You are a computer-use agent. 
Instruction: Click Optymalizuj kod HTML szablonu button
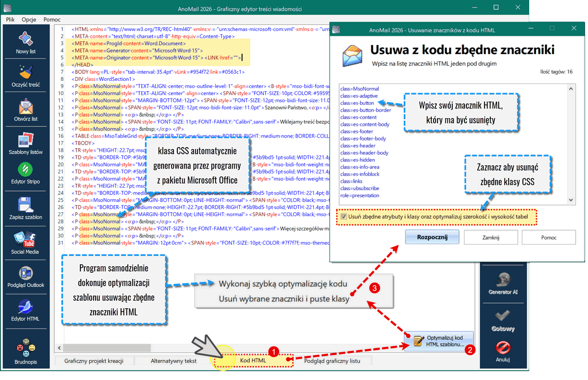coord(440,341)
